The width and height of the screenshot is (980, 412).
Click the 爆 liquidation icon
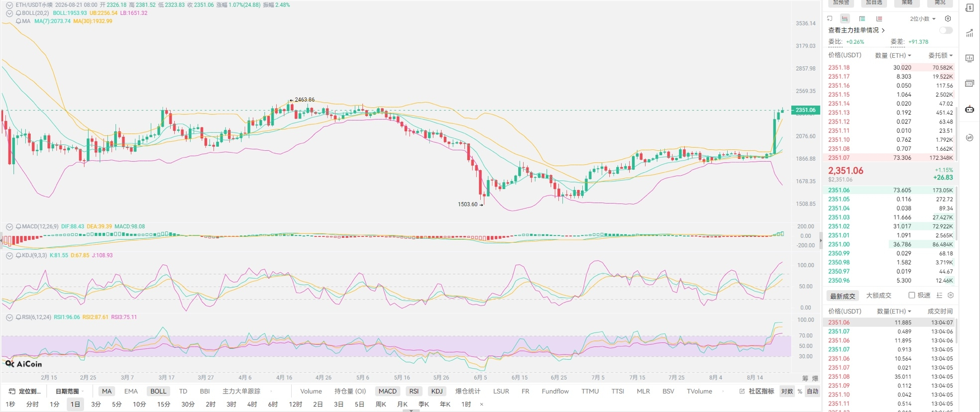(815, 378)
